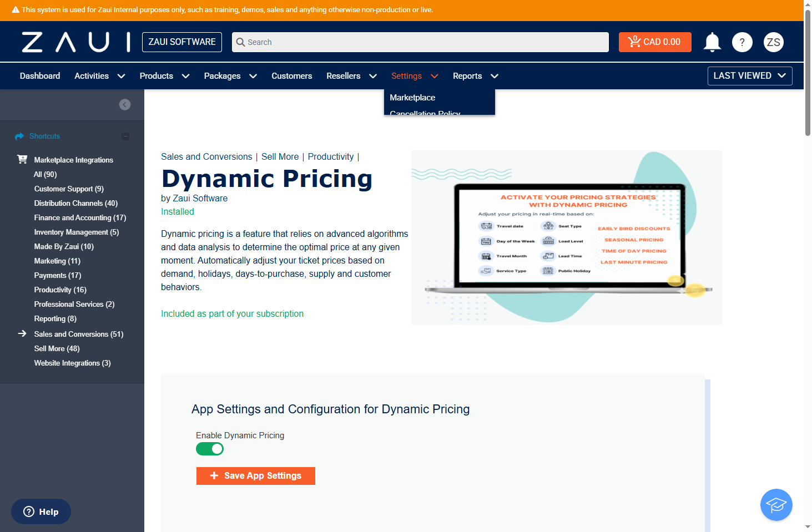Viewport: 812px width, 532px height.
Task: Expand the Reports dropdown menu
Action: point(495,76)
